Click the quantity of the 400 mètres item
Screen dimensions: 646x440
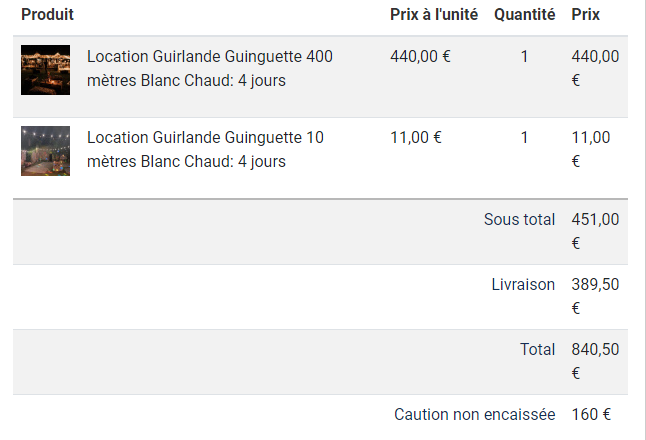tap(524, 56)
